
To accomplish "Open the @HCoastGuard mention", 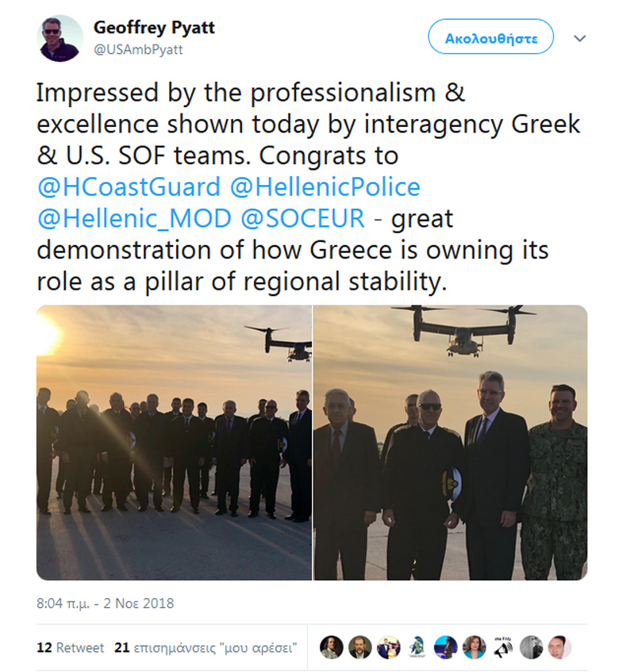I will pos(129,187).
